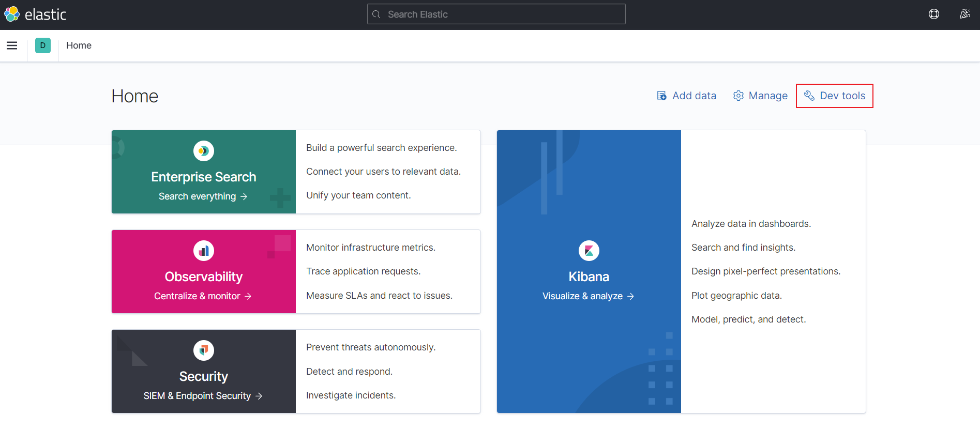Click the arrow next to Search everything

coord(244,196)
